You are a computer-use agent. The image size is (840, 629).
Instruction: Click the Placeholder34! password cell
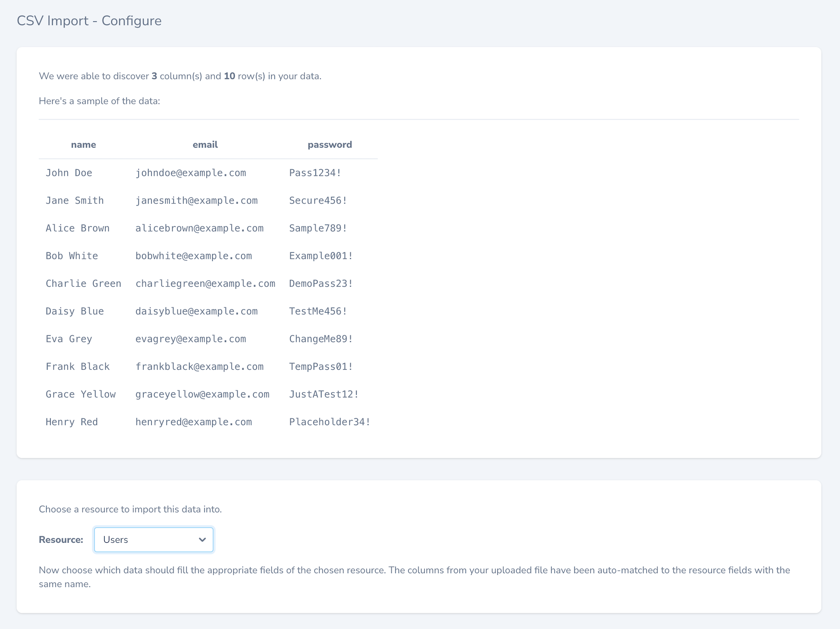point(329,421)
